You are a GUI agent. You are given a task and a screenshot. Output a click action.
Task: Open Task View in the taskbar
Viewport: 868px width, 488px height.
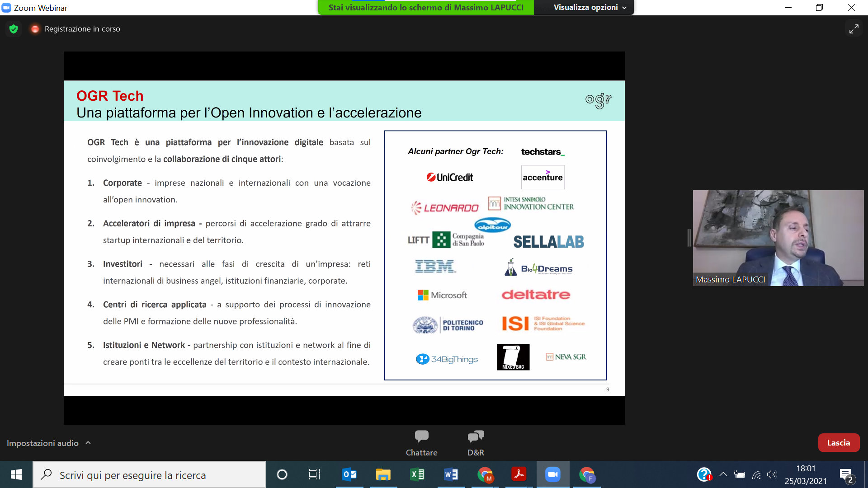315,474
